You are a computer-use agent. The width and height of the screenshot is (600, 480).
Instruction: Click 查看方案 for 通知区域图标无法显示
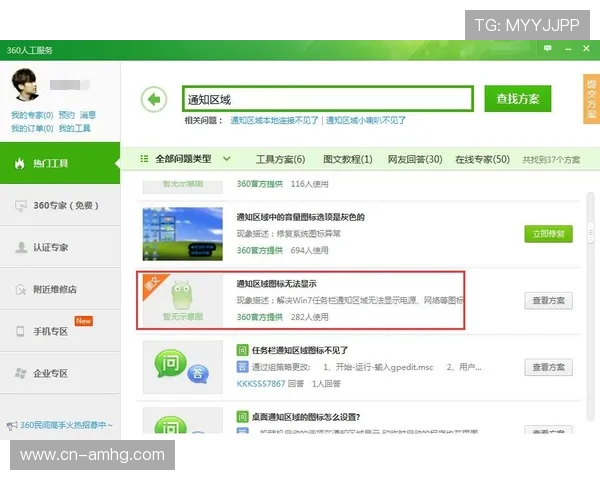pos(548,300)
